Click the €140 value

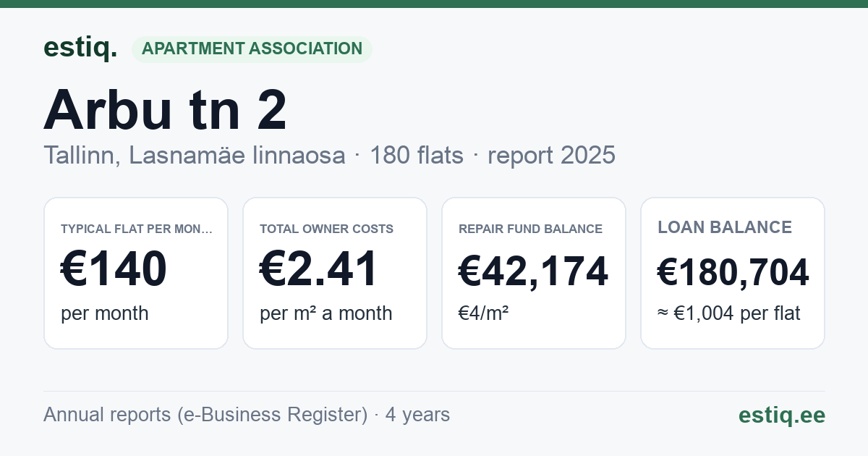click(x=114, y=269)
